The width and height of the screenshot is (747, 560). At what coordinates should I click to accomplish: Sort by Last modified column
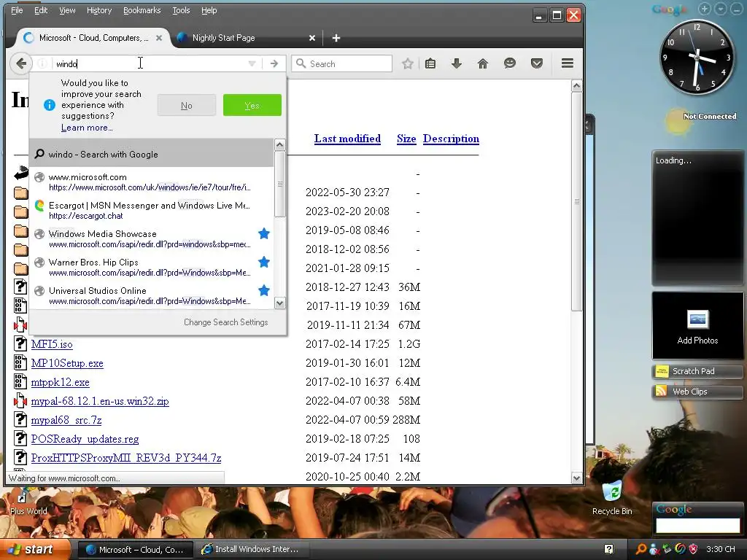point(347,139)
